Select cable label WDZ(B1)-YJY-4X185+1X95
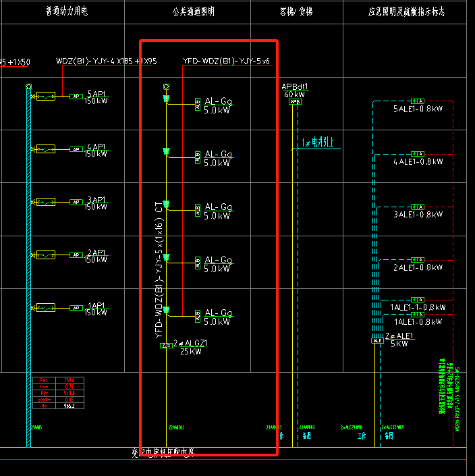Viewport: 475px width, 476px height. [106, 61]
